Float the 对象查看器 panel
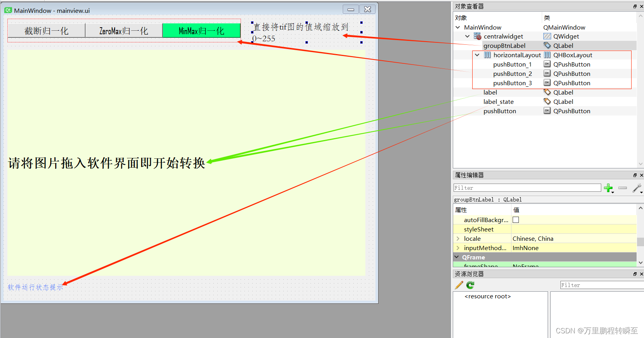 [x=635, y=6]
